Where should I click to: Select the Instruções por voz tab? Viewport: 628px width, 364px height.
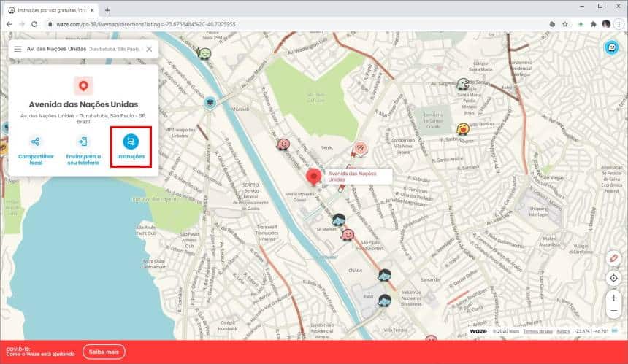tap(50, 10)
